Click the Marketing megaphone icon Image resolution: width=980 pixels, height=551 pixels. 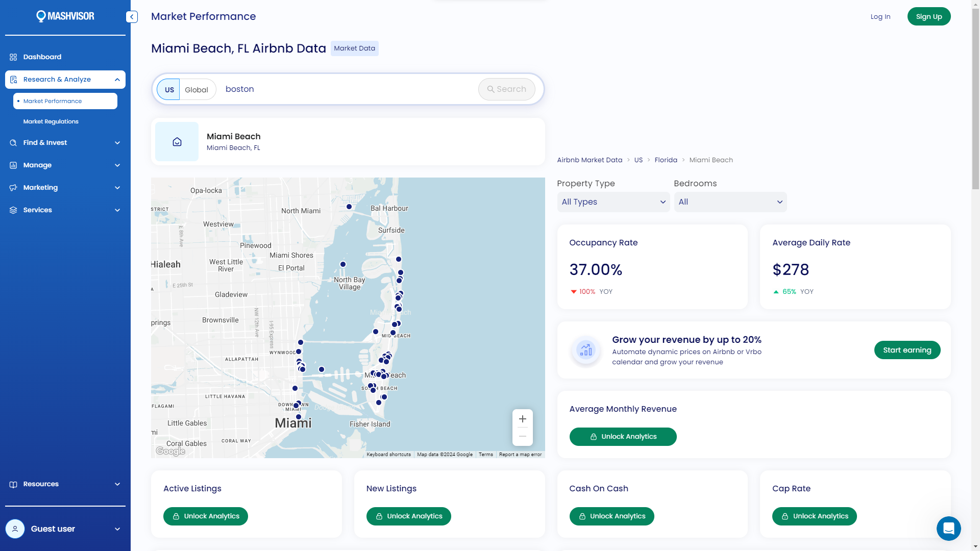[13, 188]
